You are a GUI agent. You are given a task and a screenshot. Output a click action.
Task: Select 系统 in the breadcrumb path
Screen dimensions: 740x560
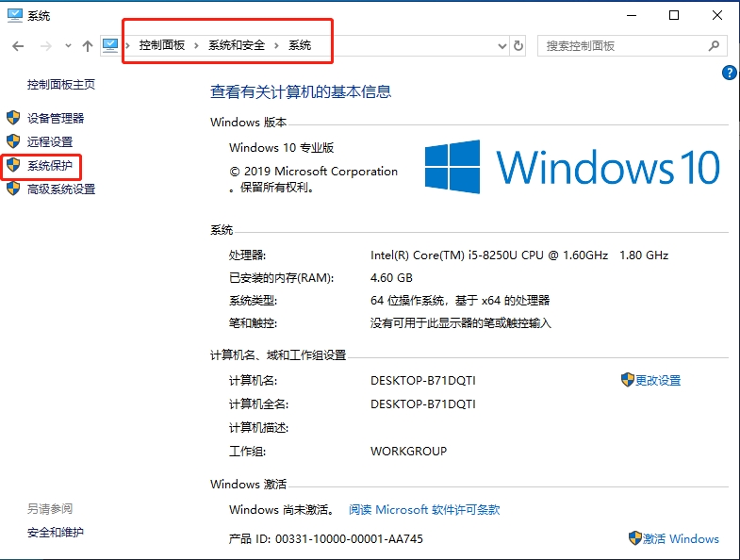coord(300,45)
